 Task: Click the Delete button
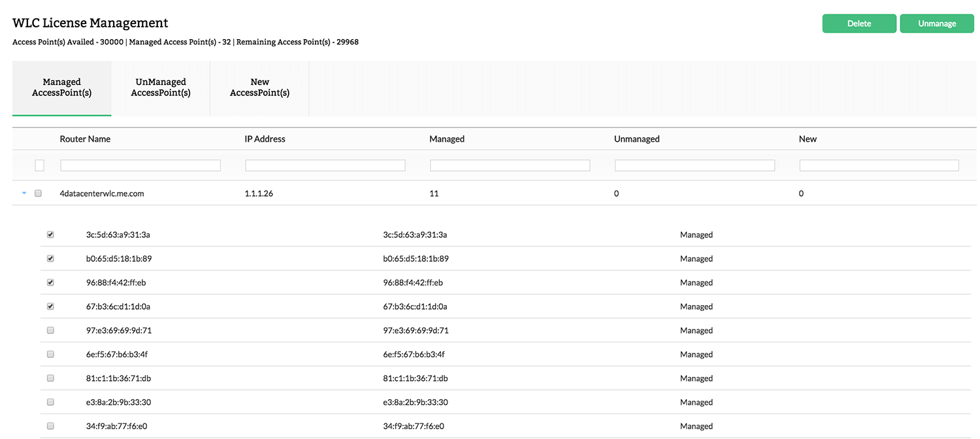coord(859,23)
